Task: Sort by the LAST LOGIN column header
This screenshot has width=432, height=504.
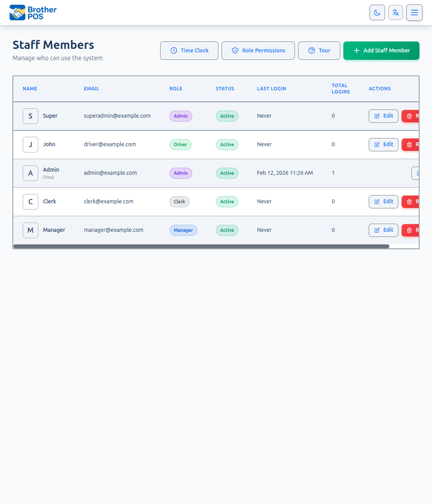Action: pos(271,88)
